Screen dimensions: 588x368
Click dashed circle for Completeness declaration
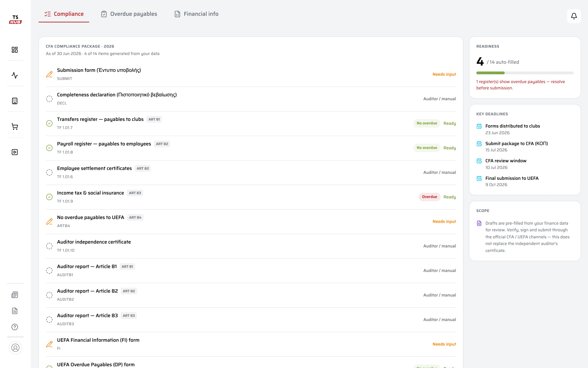49,99
